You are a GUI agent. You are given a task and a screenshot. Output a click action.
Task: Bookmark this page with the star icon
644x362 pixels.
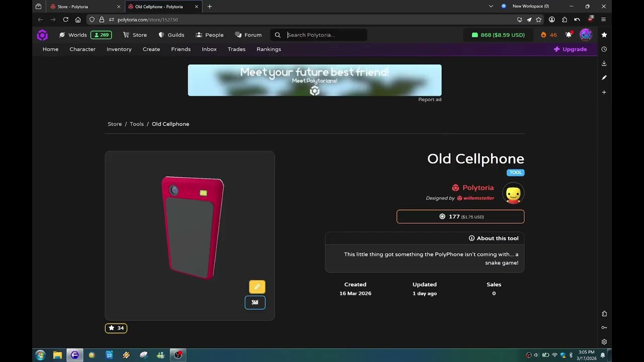pyautogui.click(x=539, y=20)
